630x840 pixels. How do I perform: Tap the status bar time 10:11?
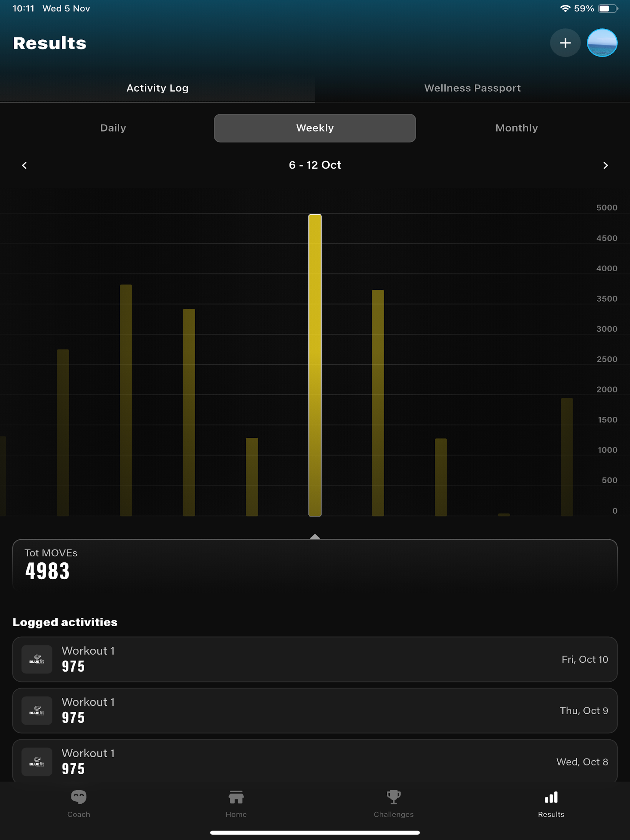coord(24,8)
